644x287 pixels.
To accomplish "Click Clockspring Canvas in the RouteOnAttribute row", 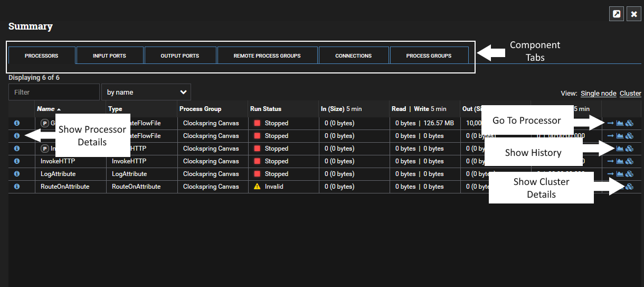I will [211, 187].
